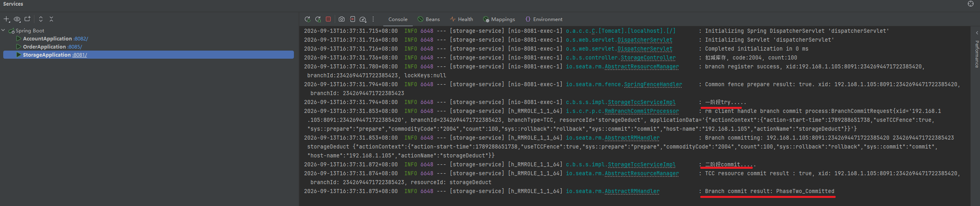Open services in new tab icon
The image size is (980, 206).
[27, 19]
